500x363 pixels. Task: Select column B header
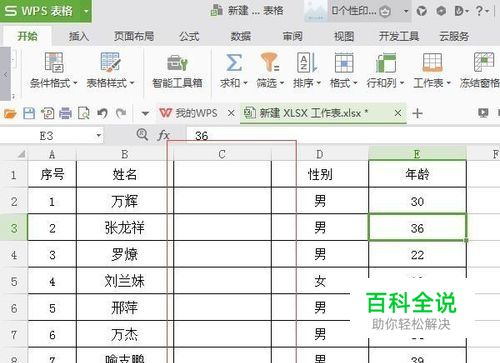[x=124, y=154]
